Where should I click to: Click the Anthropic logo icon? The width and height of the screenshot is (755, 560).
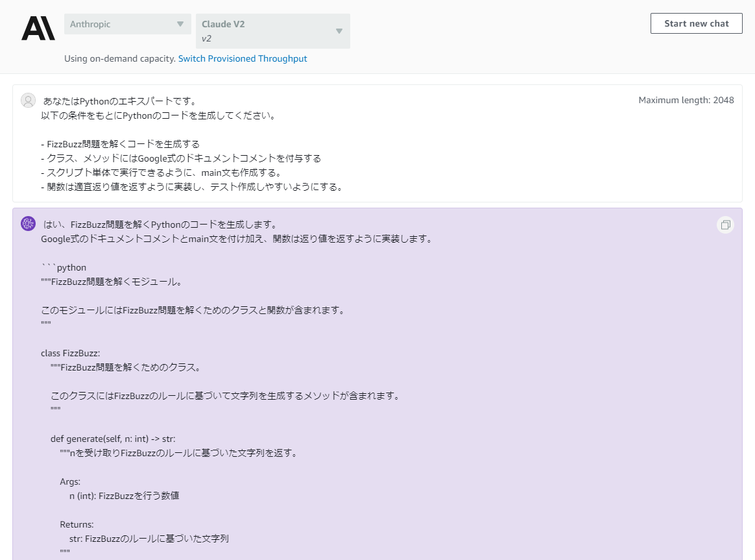(x=38, y=29)
